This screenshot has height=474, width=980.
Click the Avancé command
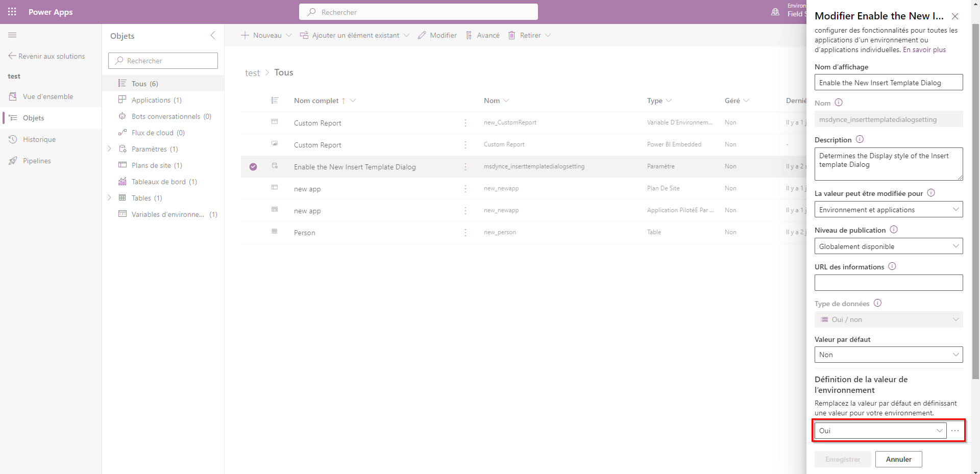(x=482, y=35)
